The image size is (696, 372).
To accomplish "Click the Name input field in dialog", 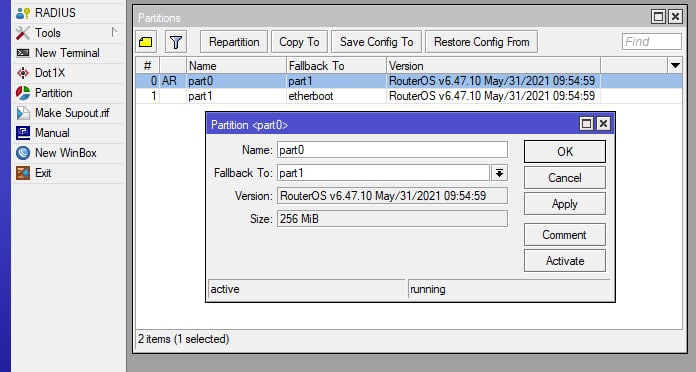I will [392, 150].
